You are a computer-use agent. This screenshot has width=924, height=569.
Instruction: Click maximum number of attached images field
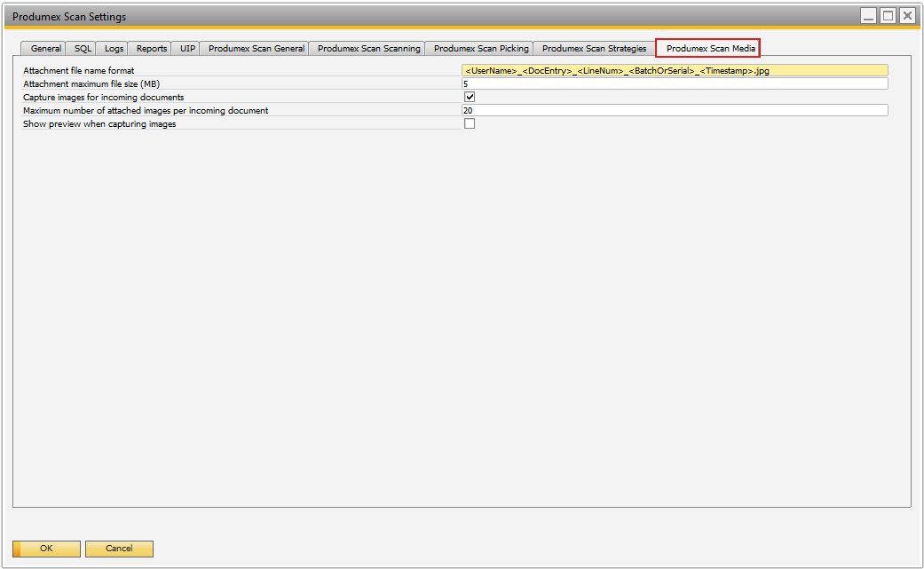coord(674,111)
